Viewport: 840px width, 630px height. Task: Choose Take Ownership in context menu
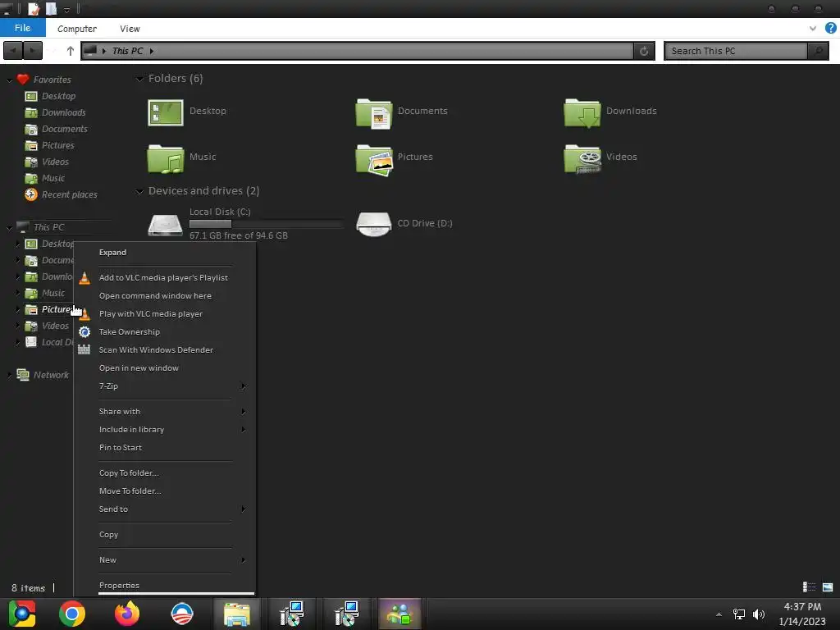[x=164, y=332]
